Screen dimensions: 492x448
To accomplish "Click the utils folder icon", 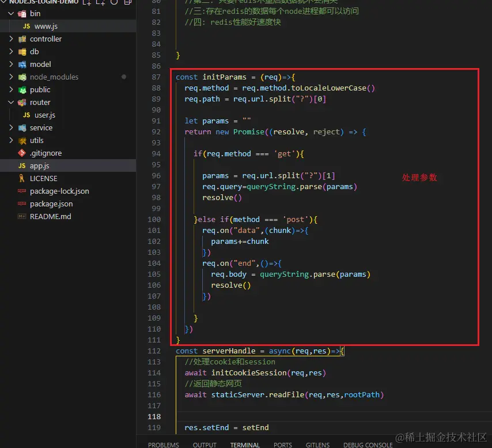I will pos(22,141).
